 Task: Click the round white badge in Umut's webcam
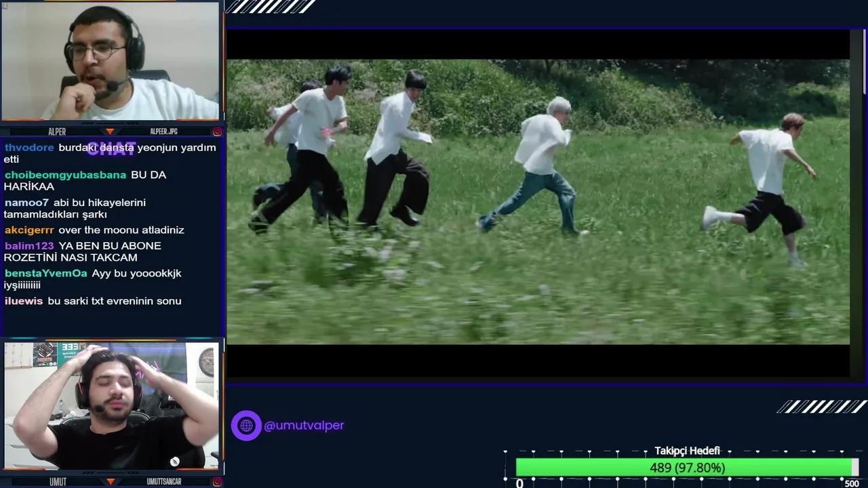click(x=174, y=462)
